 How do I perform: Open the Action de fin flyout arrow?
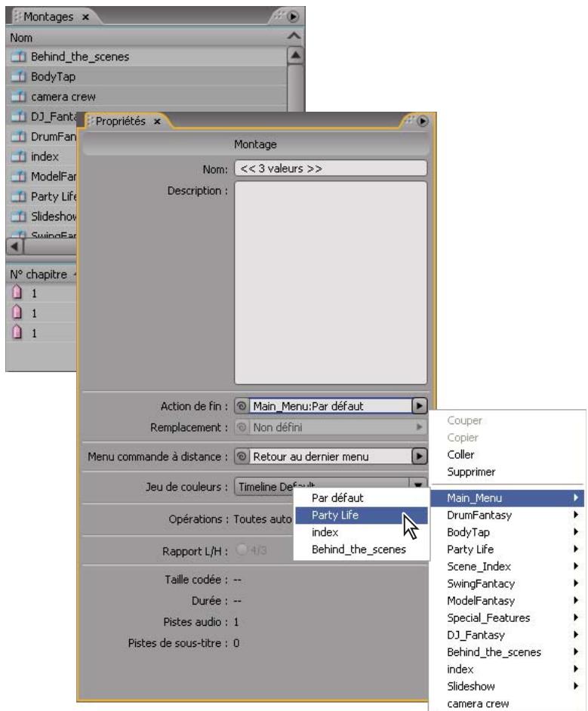pyautogui.click(x=420, y=406)
